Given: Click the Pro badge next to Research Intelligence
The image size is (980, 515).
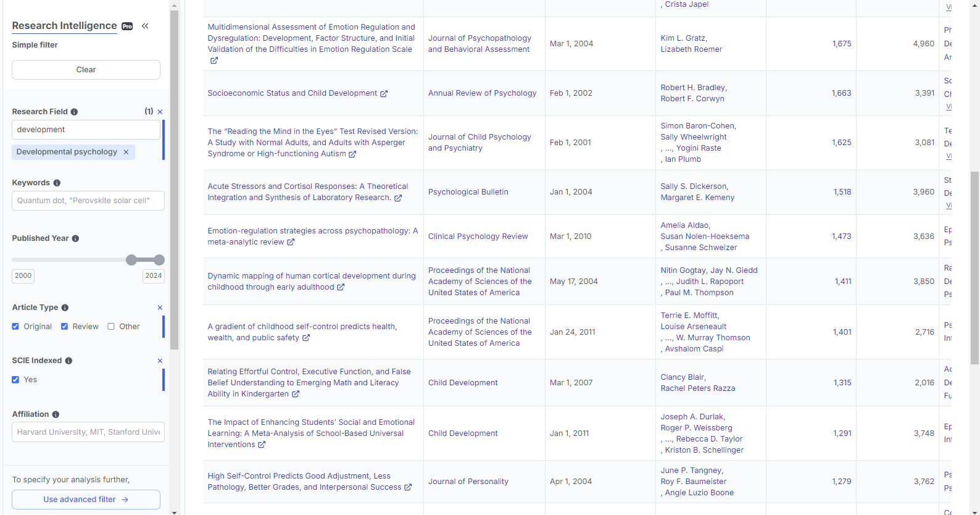Looking at the screenshot, I should pyautogui.click(x=127, y=27).
